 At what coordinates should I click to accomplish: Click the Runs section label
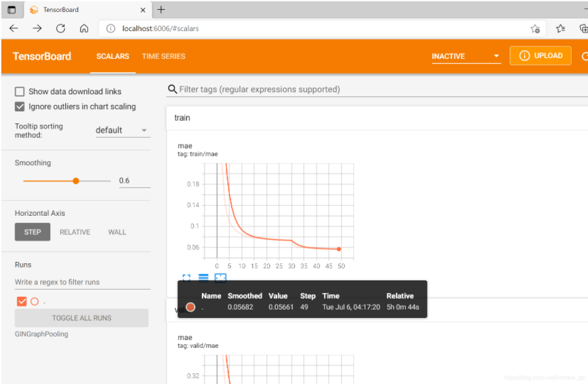(x=23, y=265)
